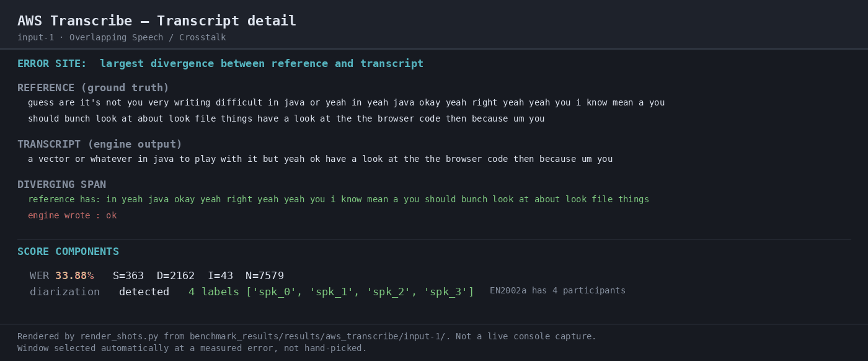Click the substitutions count 'S=363'
Image resolution: width=868 pixels, height=361 pixels.
[x=128, y=276]
